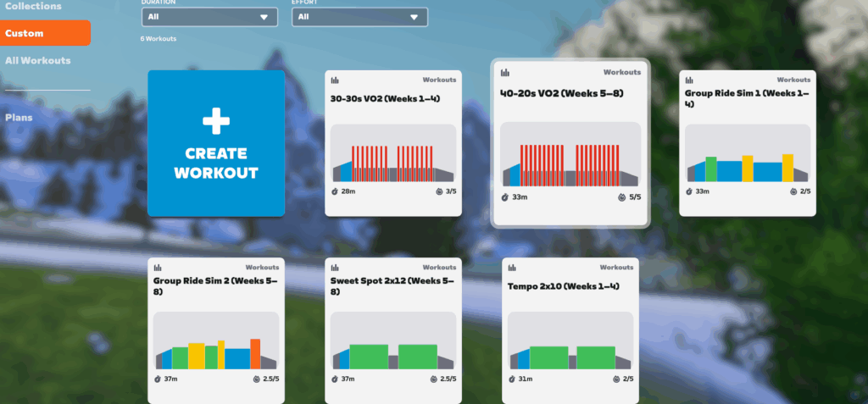Go to Plans in the sidebar

coord(19,117)
